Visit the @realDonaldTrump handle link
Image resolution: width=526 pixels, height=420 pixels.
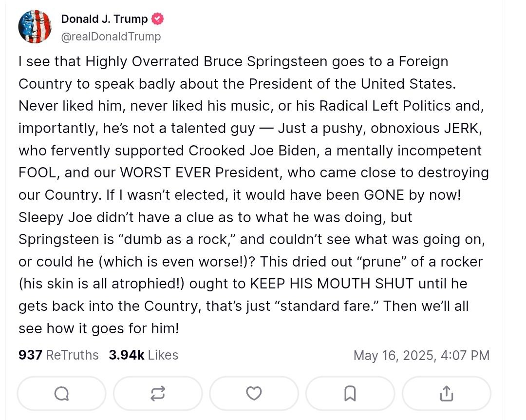tap(111, 36)
